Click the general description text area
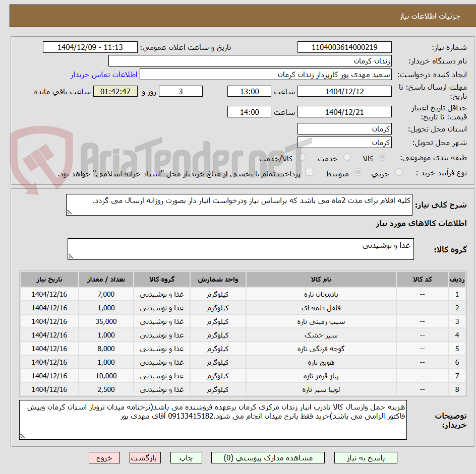This screenshot has width=476, height=474. click(x=239, y=205)
